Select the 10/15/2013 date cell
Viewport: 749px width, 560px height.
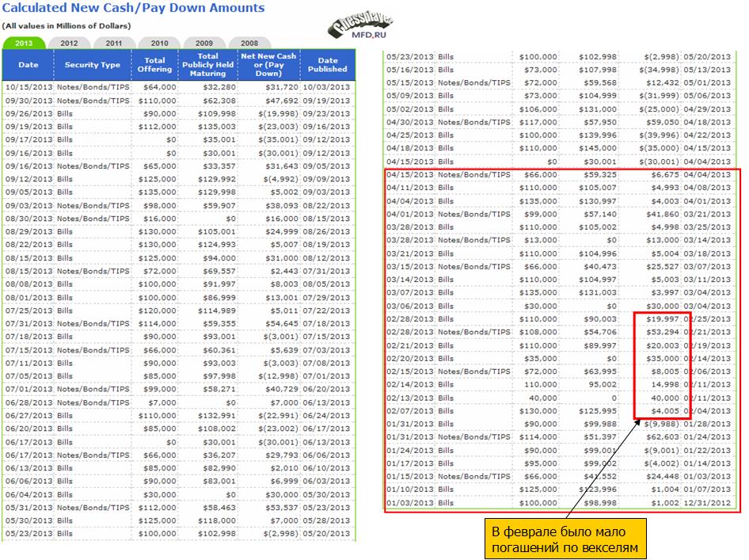click(29, 87)
